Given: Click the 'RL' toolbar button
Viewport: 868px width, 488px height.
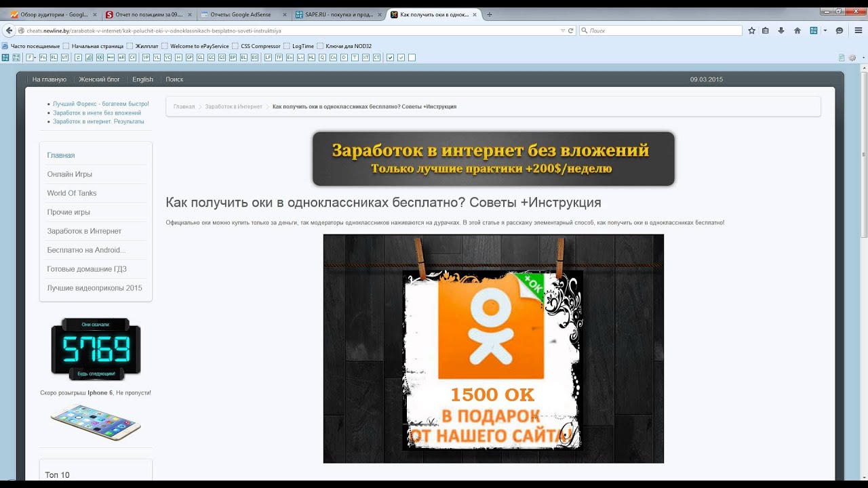Looking at the screenshot, I should pyautogui.click(x=54, y=58).
